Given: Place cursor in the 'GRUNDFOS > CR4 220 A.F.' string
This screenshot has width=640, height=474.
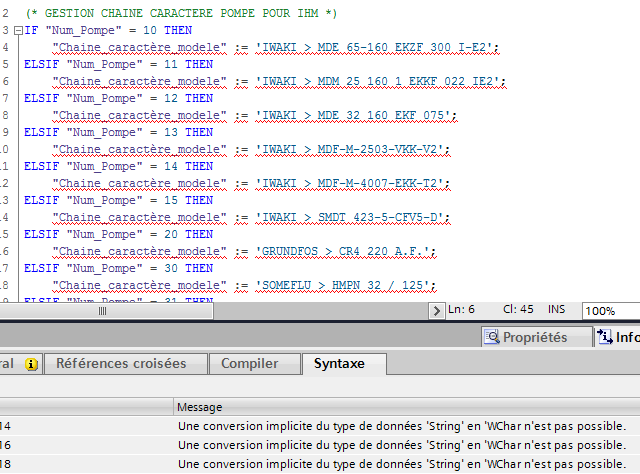Looking at the screenshot, I should pos(347,251).
